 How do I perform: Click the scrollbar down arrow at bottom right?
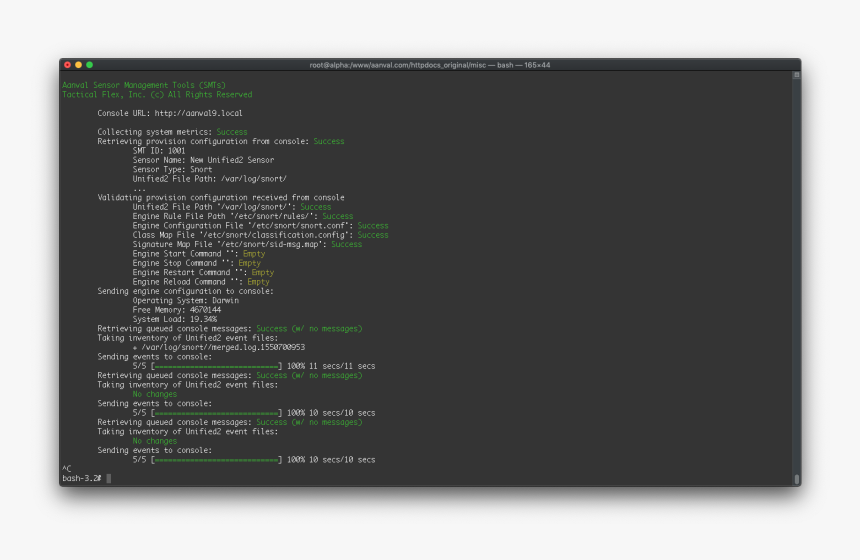[x=796, y=479]
